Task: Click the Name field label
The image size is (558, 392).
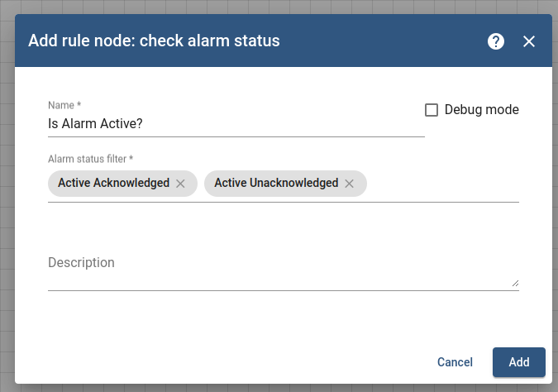Action: pos(64,105)
